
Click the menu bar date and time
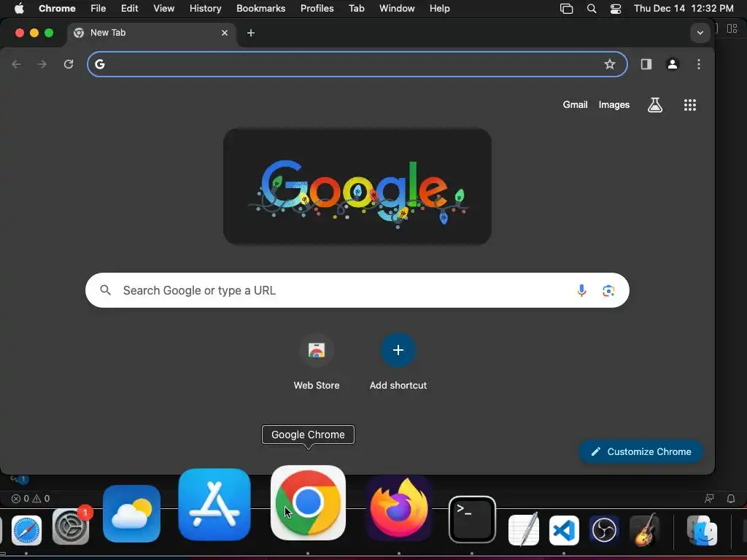click(684, 9)
